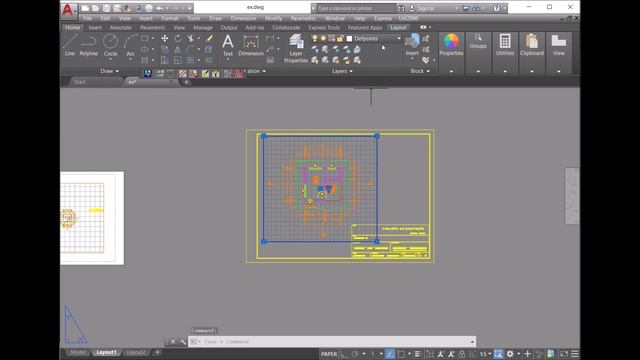Expand the Draw panel

(x=109, y=71)
